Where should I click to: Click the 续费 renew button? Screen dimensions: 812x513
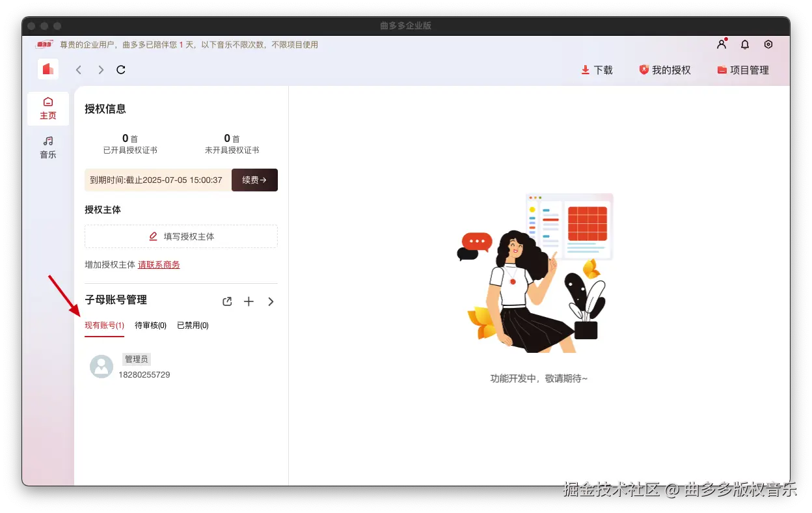coord(254,180)
